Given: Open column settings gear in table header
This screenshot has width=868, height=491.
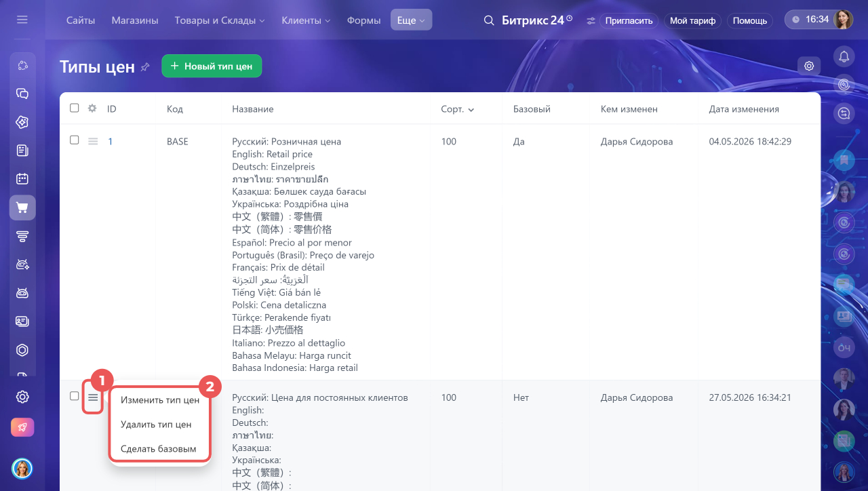Looking at the screenshot, I should [x=92, y=108].
